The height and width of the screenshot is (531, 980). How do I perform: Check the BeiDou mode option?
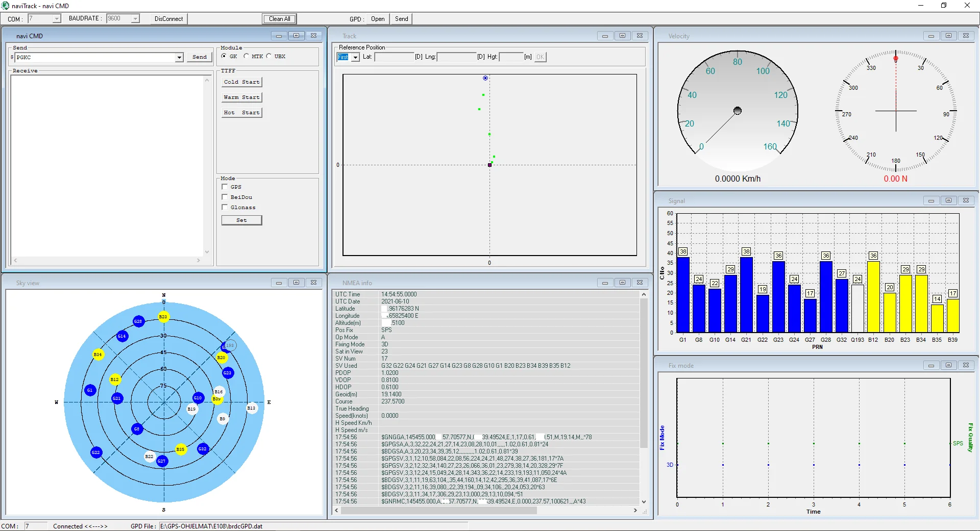point(225,197)
